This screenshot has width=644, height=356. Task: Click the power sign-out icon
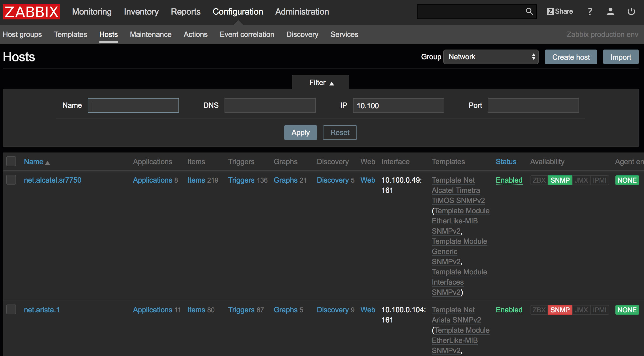tap(631, 11)
